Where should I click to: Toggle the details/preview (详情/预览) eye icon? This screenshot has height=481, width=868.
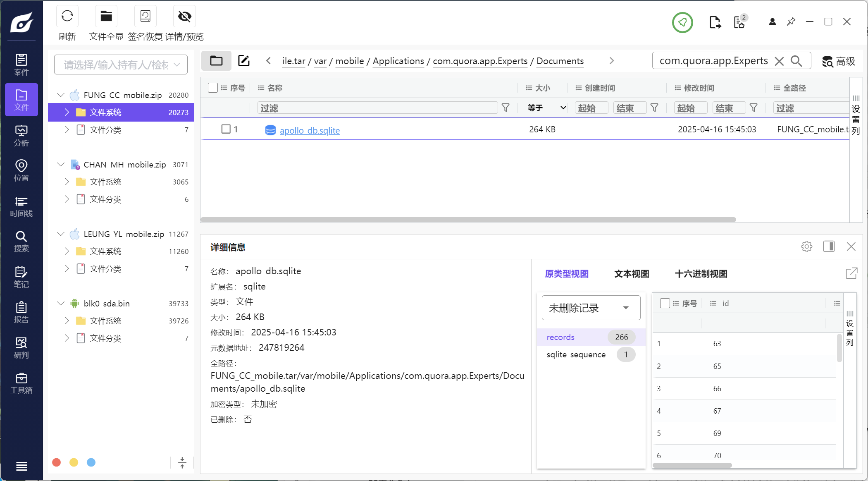point(184,17)
